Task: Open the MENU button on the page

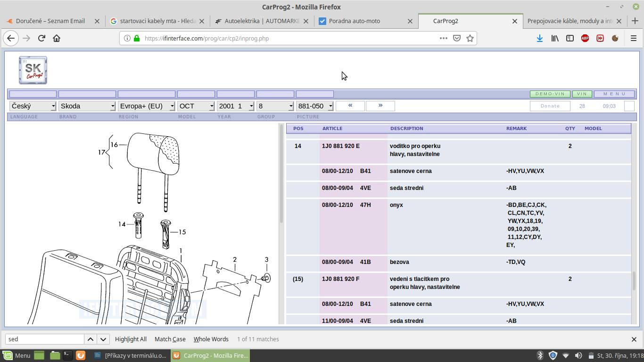Action: pyautogui.click(x=614, y=94)
